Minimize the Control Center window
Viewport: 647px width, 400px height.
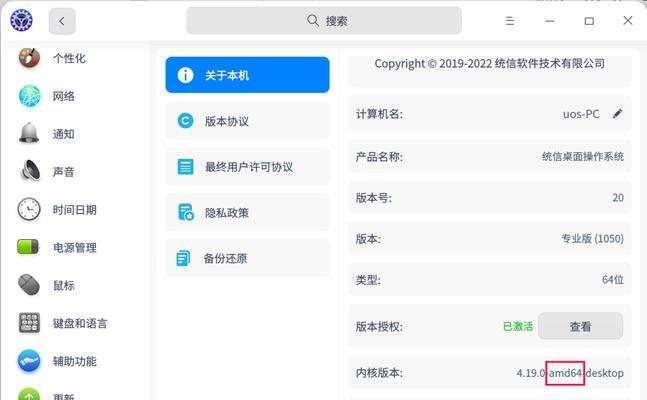point(550,21)
